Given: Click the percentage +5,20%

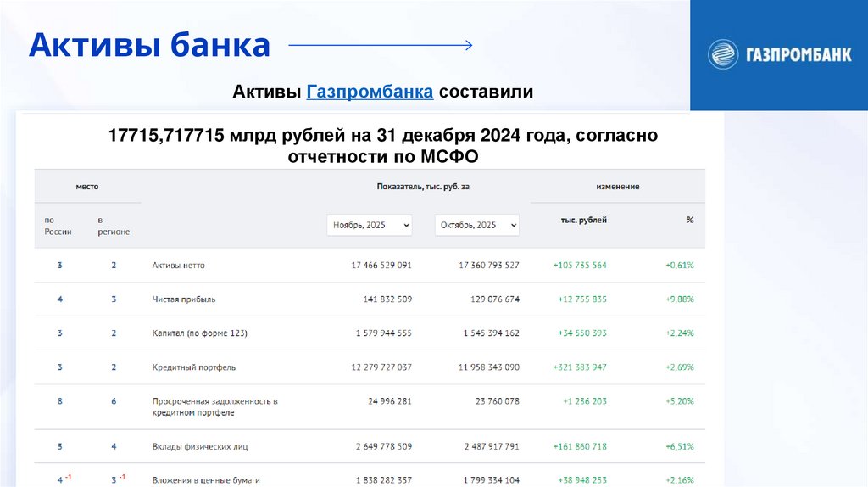Looking at the screenshot, I should click(679, 401).
